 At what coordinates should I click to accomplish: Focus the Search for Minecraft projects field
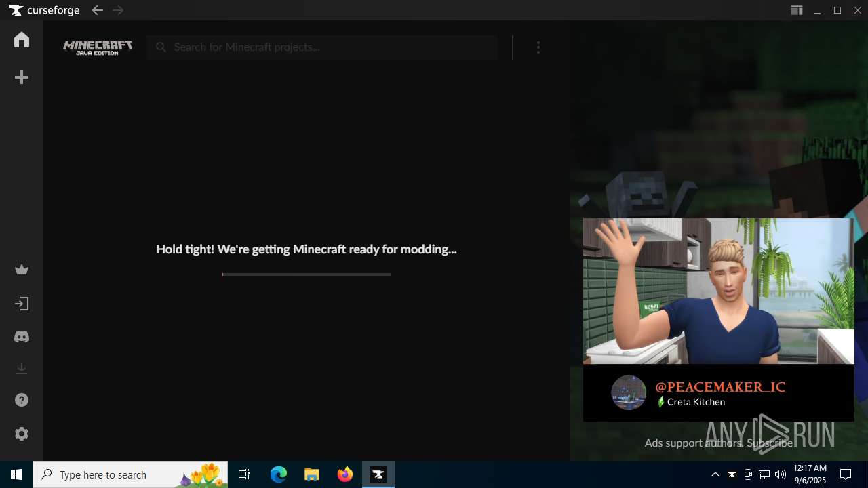click(x=323, y=47)
